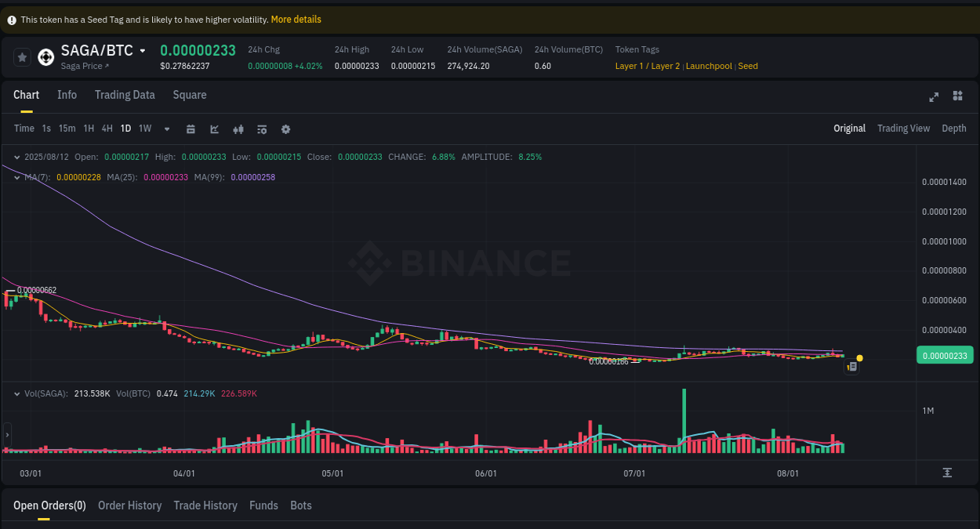980x529 pixels.
Task: Expand the left side panel arrow
Action: [7, 434]
